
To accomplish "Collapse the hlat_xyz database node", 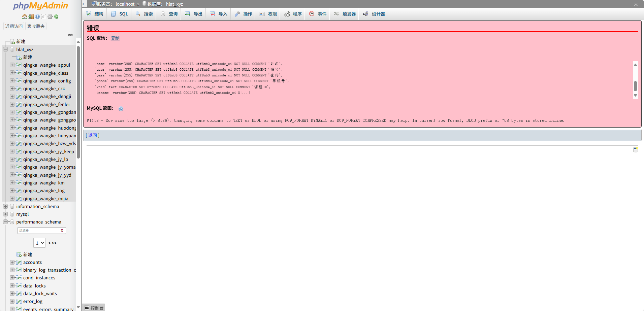I will tap(5, 49).
